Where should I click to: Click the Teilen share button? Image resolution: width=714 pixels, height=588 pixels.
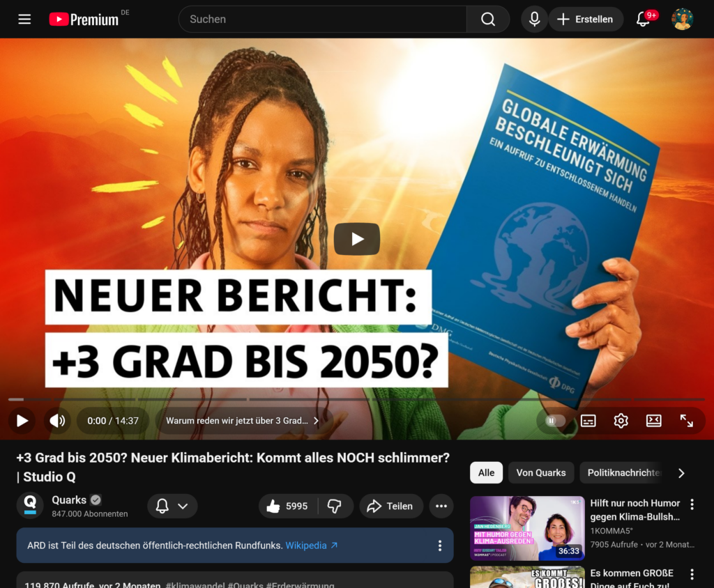391,506
